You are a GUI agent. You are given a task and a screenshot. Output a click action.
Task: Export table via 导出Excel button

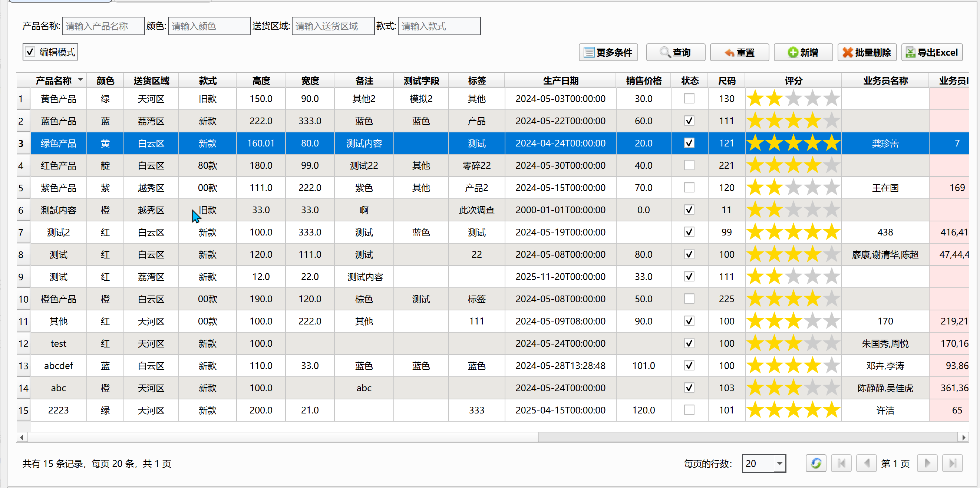932,53
